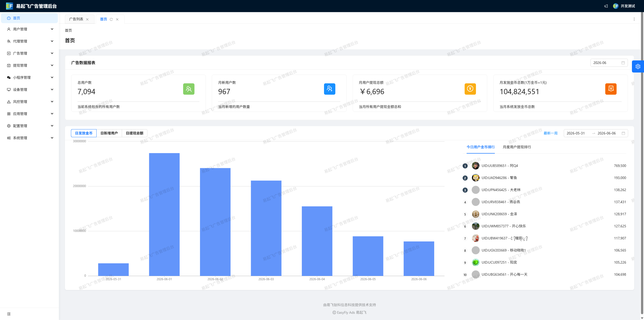Click the blue new users icon

330,89
